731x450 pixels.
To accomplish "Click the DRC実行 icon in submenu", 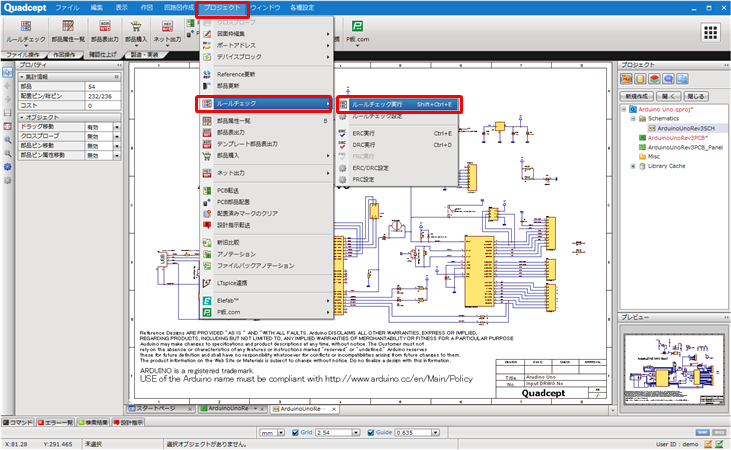I will click(343, 145).
